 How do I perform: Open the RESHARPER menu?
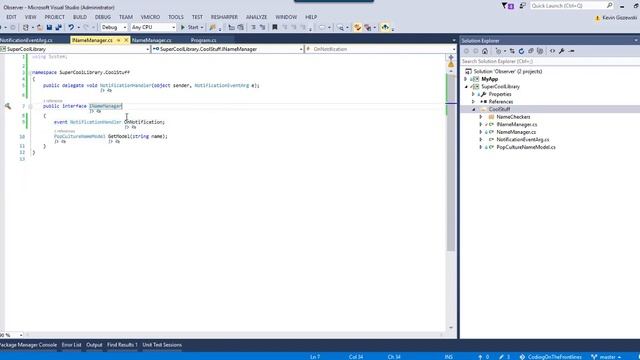[224, 17]
